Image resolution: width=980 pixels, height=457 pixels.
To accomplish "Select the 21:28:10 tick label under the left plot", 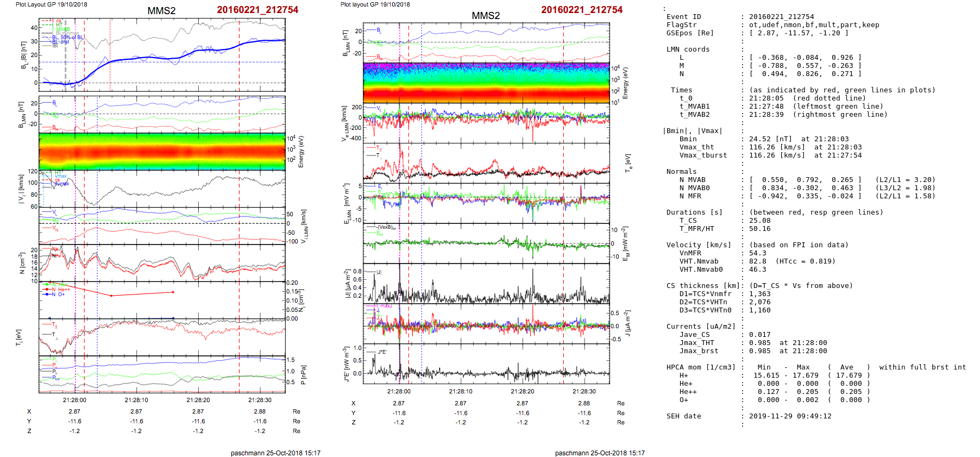I will click(136, 400).
